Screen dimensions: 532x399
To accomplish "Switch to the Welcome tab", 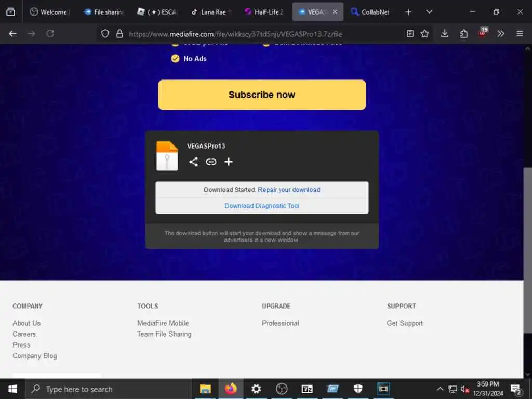I will click(x=50, y=12).
